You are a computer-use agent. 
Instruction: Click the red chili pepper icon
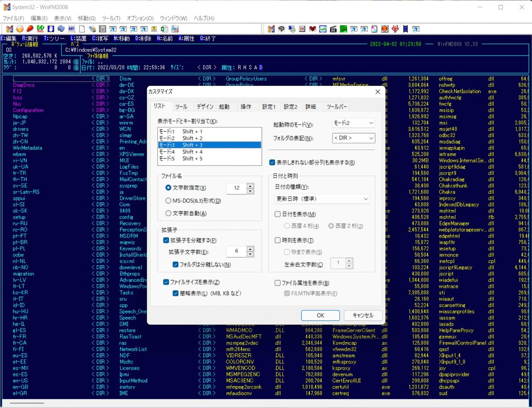click(30, 29)
